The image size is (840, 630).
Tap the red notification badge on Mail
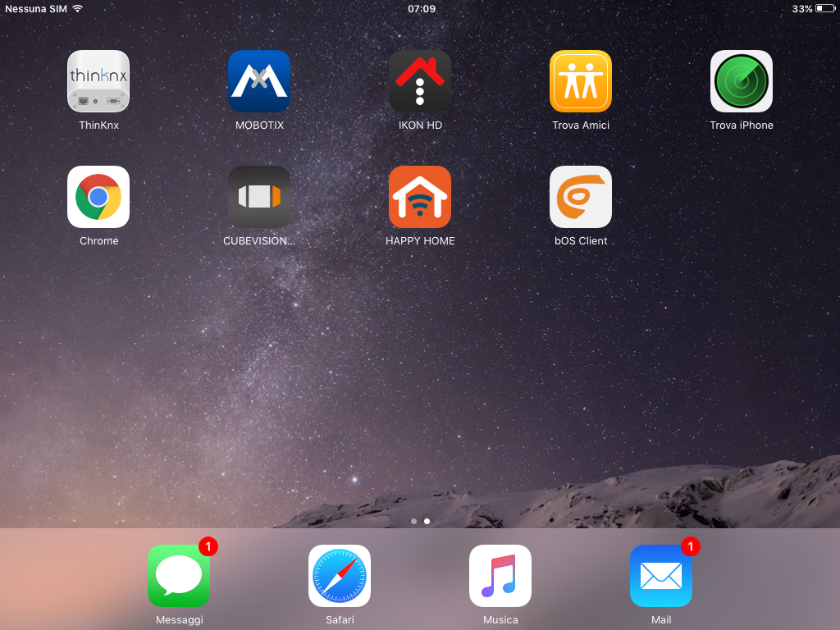coord(691,546)
